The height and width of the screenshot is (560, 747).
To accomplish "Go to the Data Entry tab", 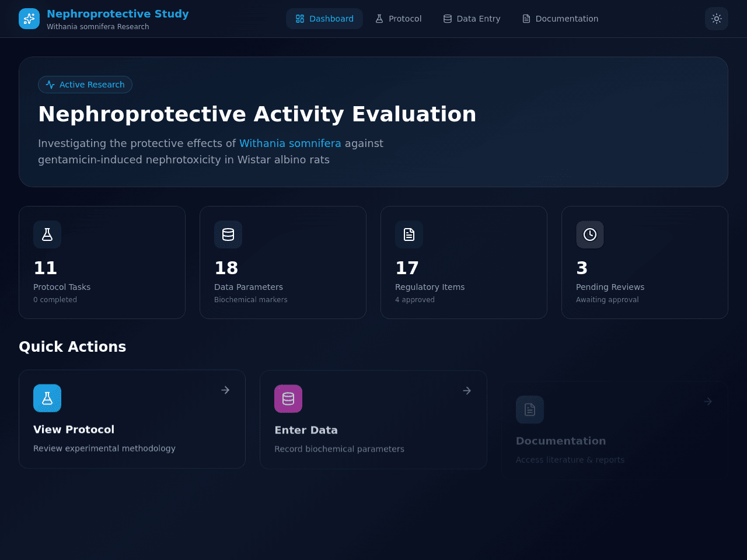I will [x=472, y=19].
